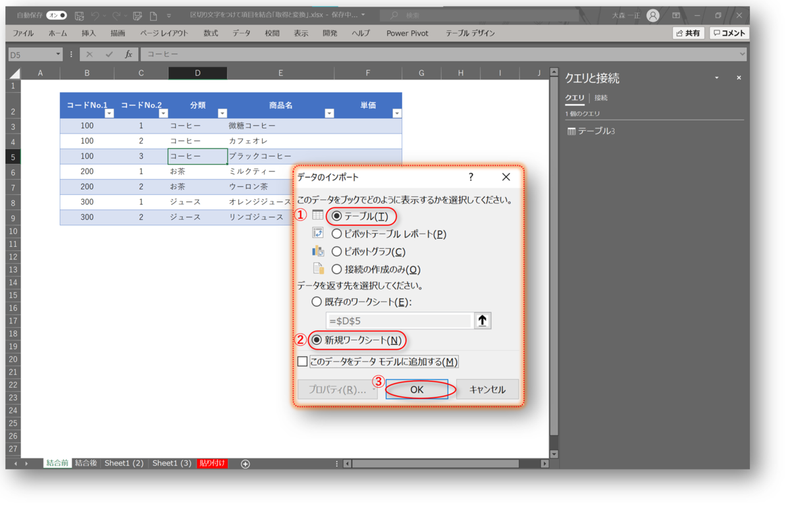Click the next sheet navigation arrow
Viewport: 790px width, 532px height.
click(26, 464)
